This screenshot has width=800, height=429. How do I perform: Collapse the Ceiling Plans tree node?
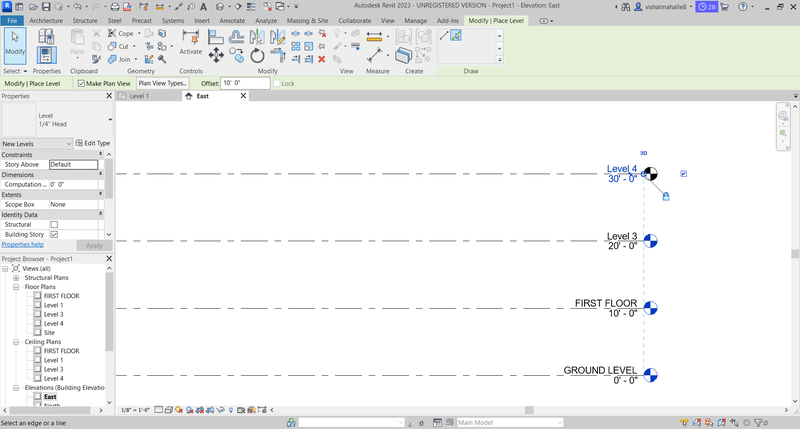[16, 342]
